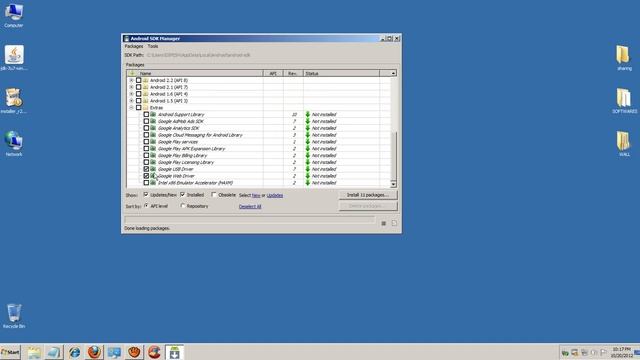Viewport: 640px width, 360px height.
Task: Click the Google Play Licensing Library package icon
Action: [153, 162]
